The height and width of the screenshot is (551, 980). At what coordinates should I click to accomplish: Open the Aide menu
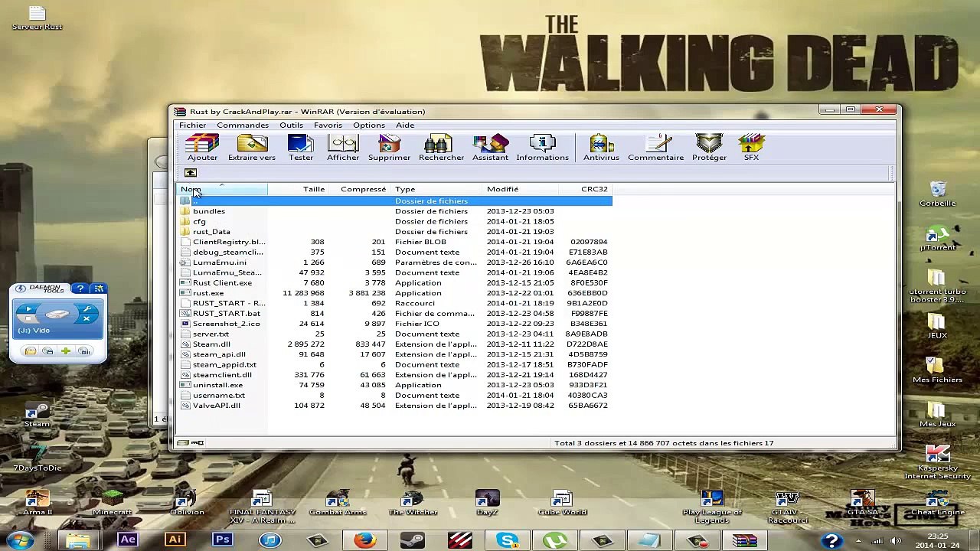click(405, 126)
